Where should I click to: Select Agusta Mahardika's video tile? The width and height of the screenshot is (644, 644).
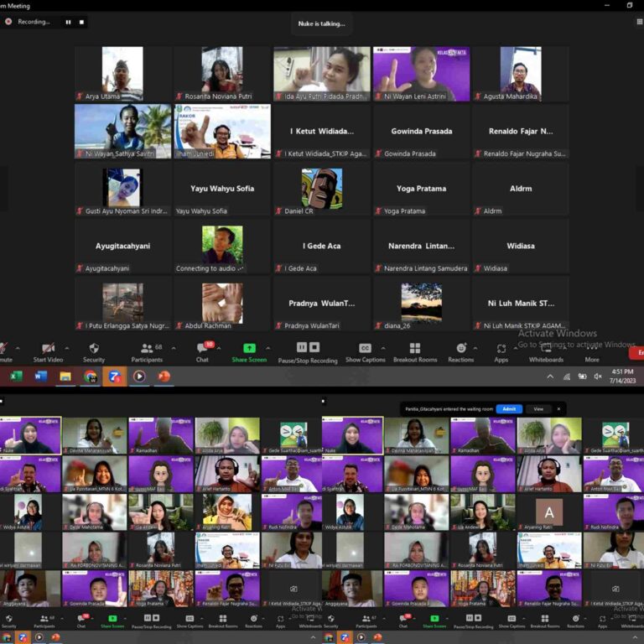click(x=521, y=74)
